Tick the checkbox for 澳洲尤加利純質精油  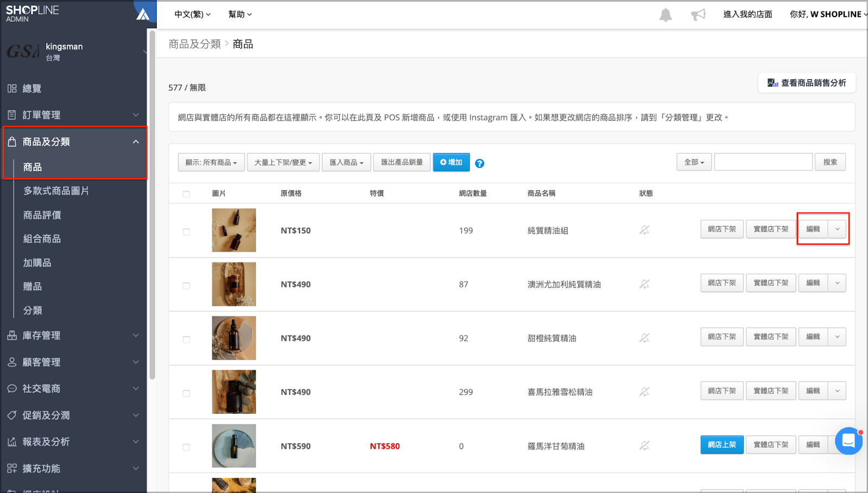[x=186, y=285]
